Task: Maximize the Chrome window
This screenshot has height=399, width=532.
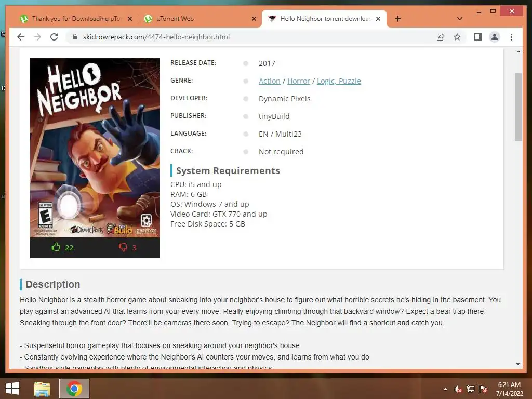Action: point(493,11)
